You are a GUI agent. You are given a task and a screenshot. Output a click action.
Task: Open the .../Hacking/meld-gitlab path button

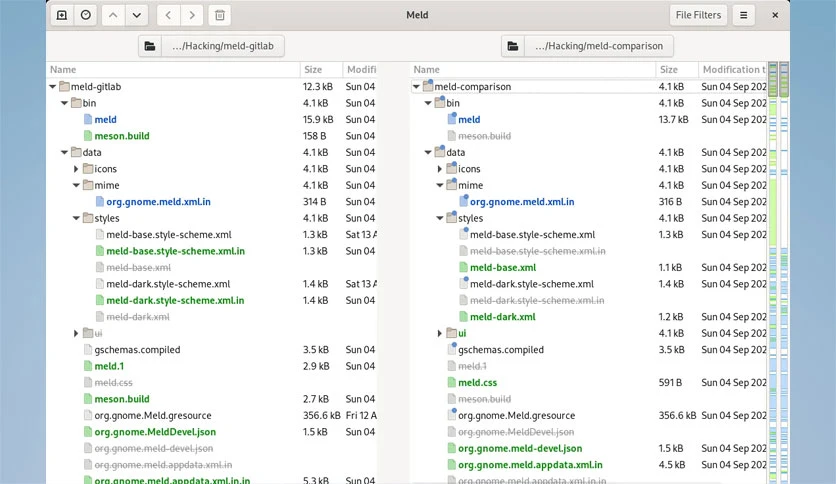(x=223, y=46)
